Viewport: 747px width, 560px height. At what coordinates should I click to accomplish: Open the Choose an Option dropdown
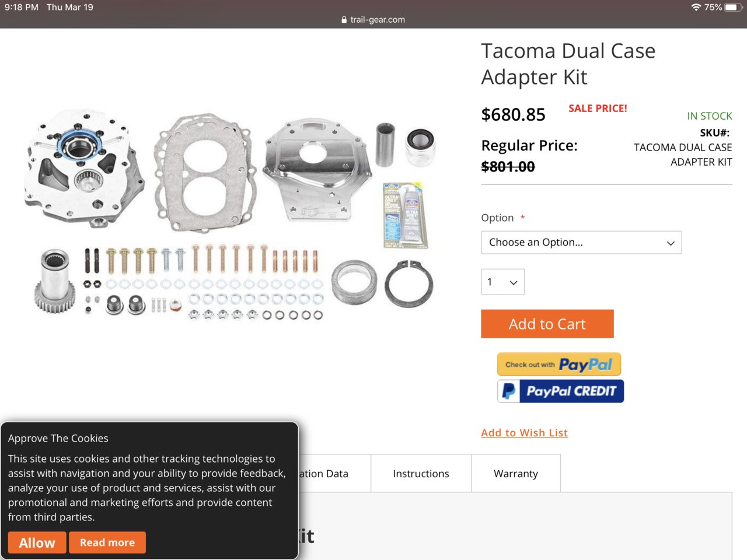[x=581, y=243]
